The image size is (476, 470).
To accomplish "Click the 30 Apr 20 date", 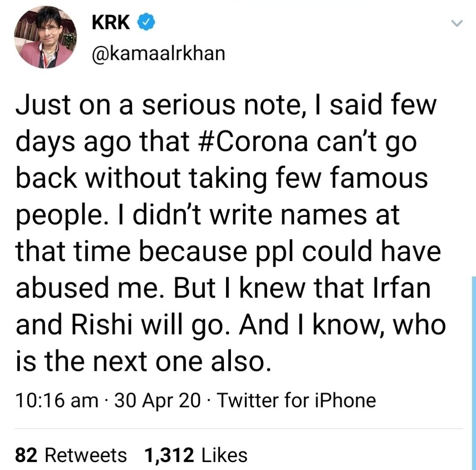I will click(157, 400).
